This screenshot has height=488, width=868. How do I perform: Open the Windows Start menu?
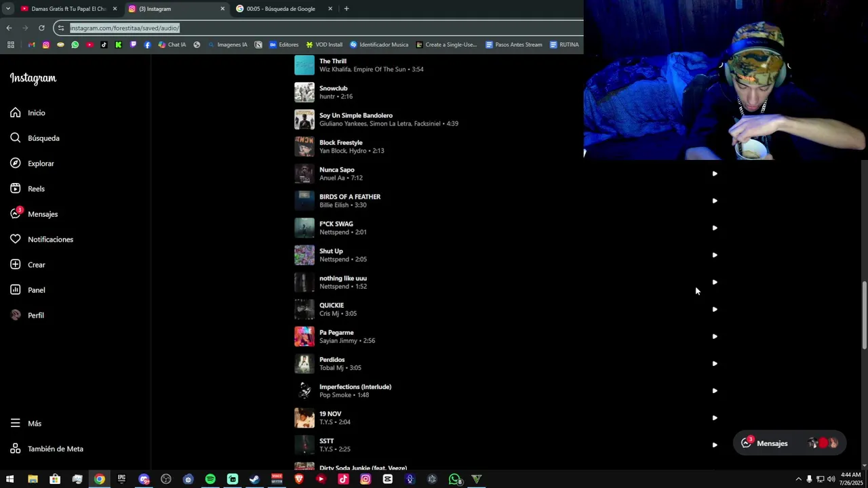pyautogui.click(x=9, y=479)
